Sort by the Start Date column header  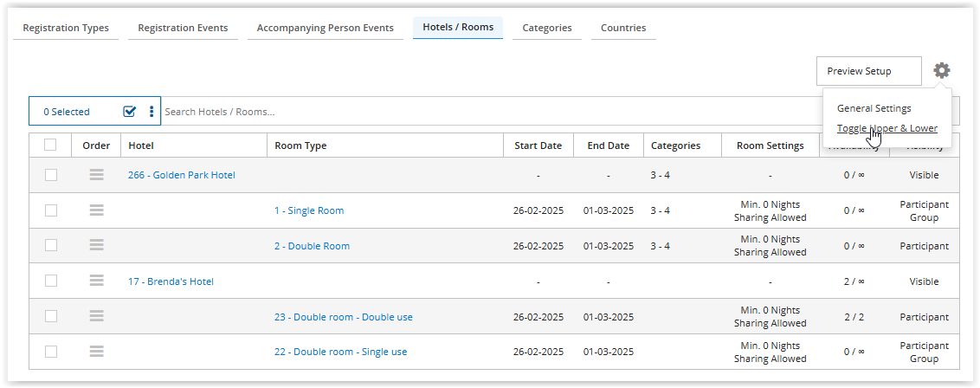point(538,145)
